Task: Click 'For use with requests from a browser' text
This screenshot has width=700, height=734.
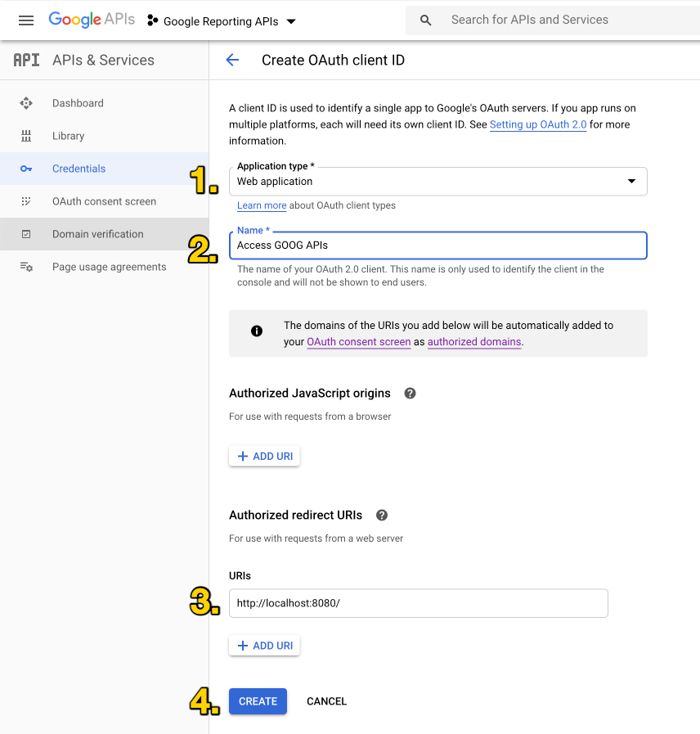Action: tap(310, 417)
